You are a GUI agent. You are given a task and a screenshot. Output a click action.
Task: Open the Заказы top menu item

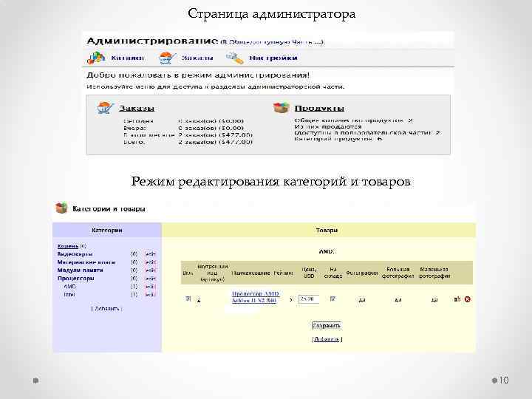(x=197, y=58)
